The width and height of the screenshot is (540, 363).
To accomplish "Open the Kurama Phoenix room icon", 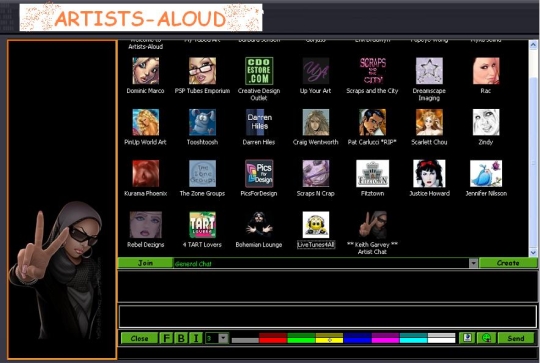I will click(x=146, y=174).
